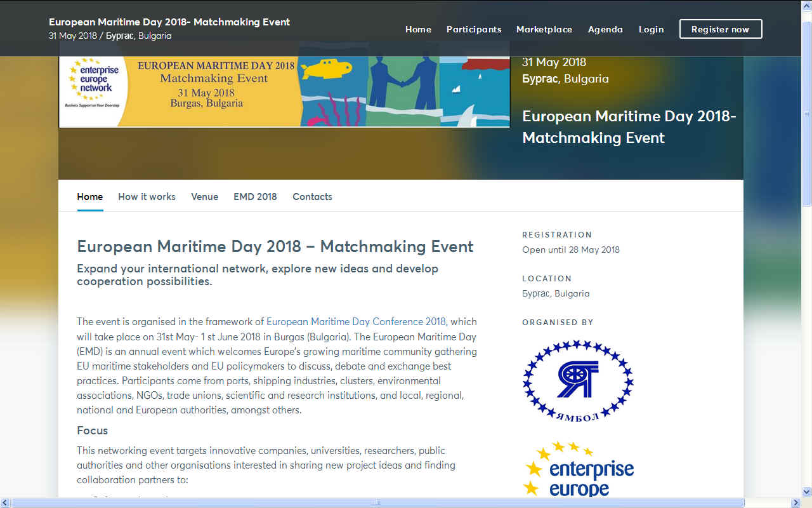The width and height of the screenshot is (812, 508).
Task: Click the main page heading 'European Maritime Day 2018 – Matchmaking Event'
Action: (275, 246)
